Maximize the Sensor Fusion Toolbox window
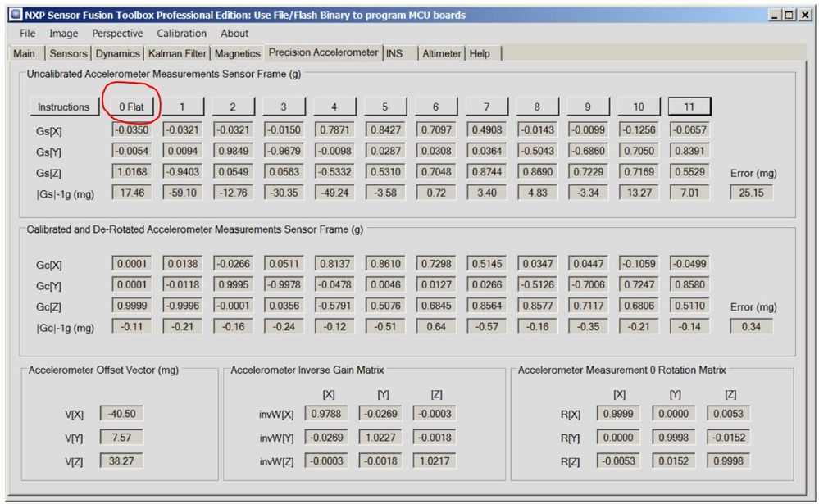819x504 pixels. [789, 15]
